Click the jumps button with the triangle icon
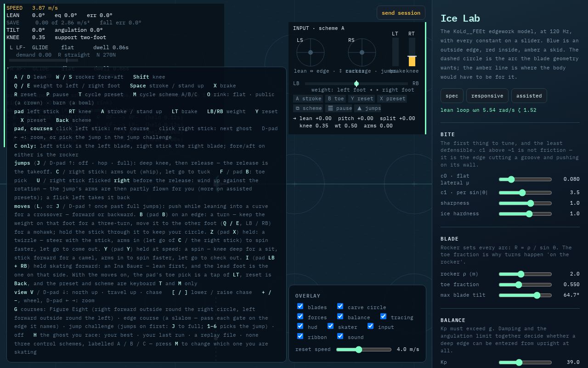The width and height of the screenshot is (588, 368). pyautogui.click(x=367, y=109)
